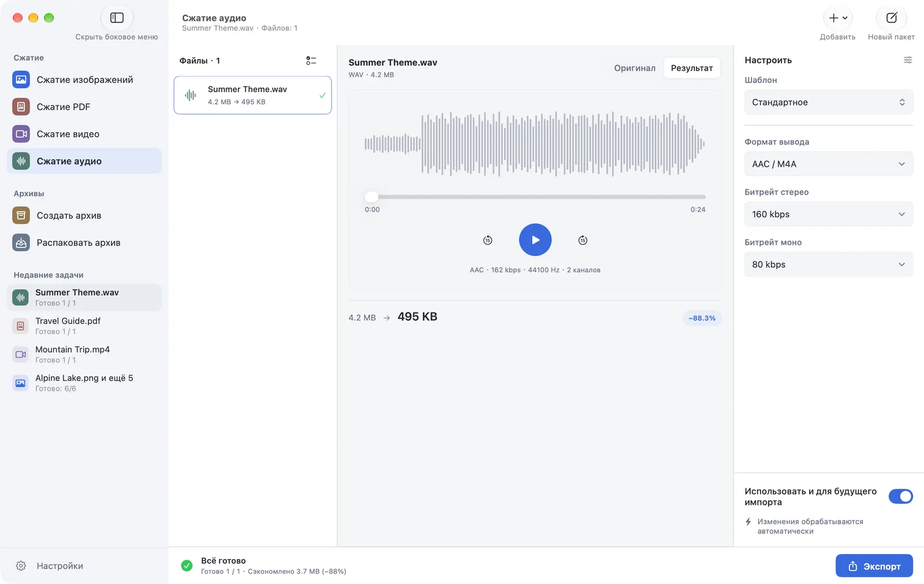Screen dimensions: 924x584
Task: Open the Настроить panel sliders icon
Action: [x=908, y=60]
